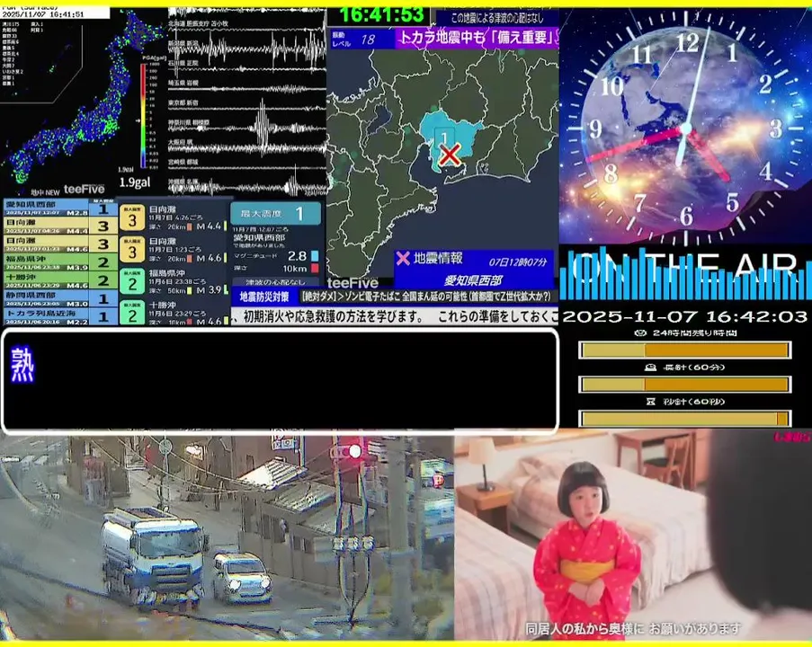Click the 長針(60分) progress bar

(684, 385)
